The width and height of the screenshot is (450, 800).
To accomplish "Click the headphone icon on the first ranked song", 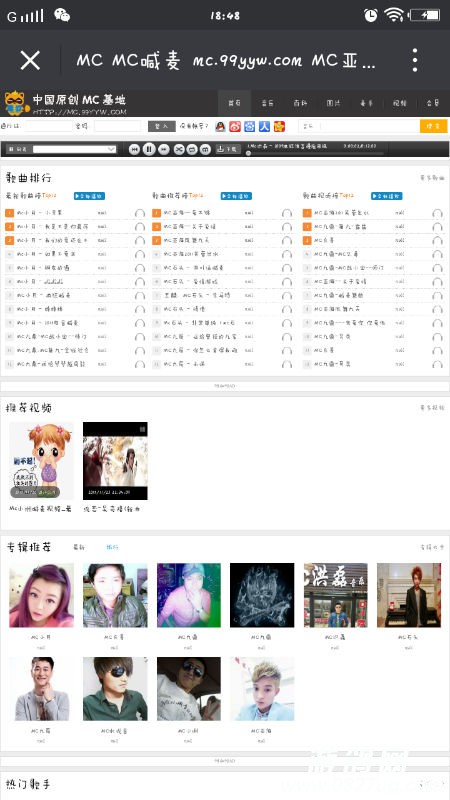I will [x=140, y=213].
